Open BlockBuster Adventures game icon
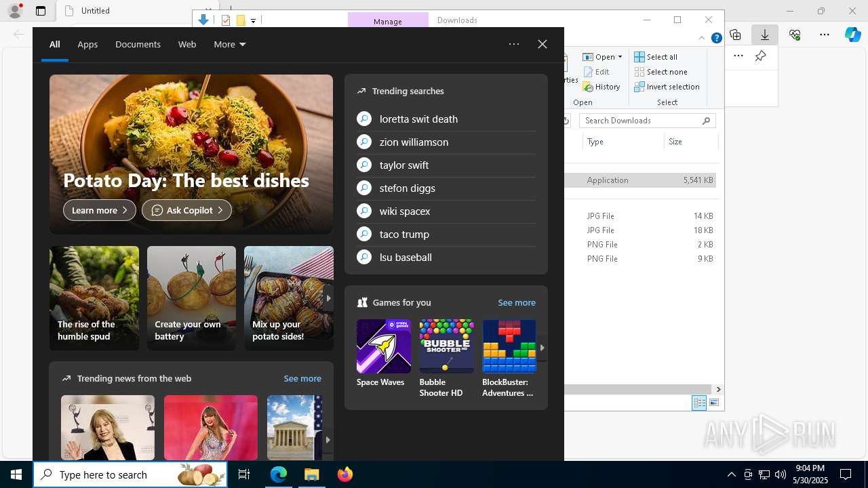868x488 pixels. [509, 346]
